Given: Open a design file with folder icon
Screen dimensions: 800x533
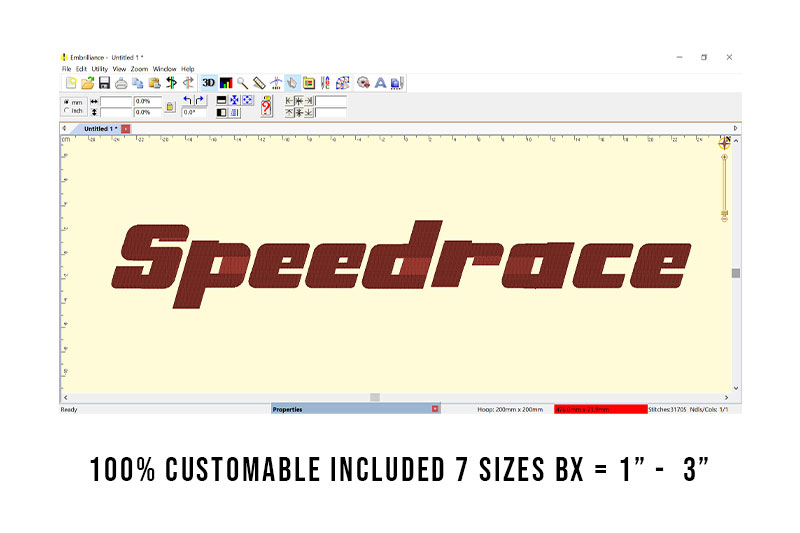Looking at the screenshot, I should (x=88, y=83).
